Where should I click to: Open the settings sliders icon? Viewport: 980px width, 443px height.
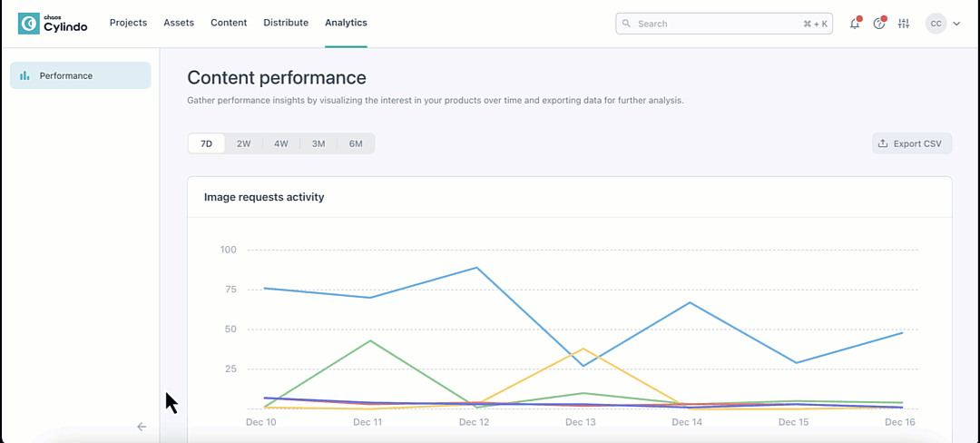(x=903, y=24)
